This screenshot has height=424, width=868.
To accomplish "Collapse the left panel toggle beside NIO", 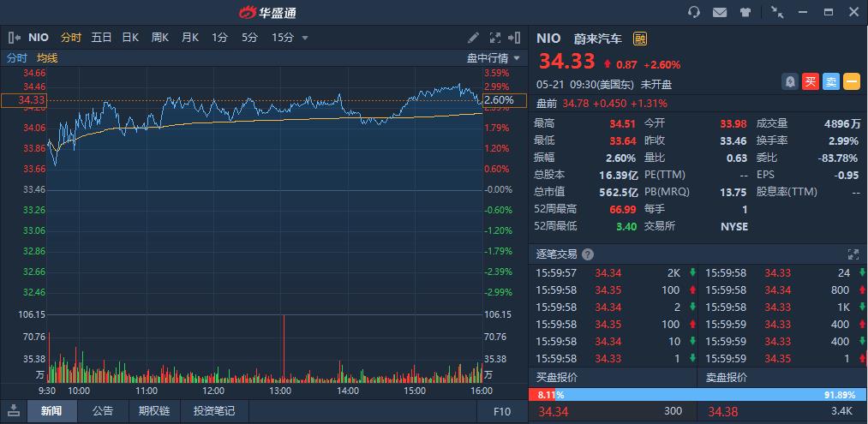I will [14, 38].
